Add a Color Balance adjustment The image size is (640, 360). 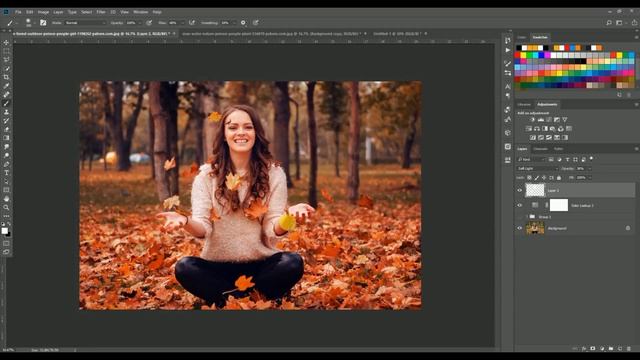click(537, 129)
